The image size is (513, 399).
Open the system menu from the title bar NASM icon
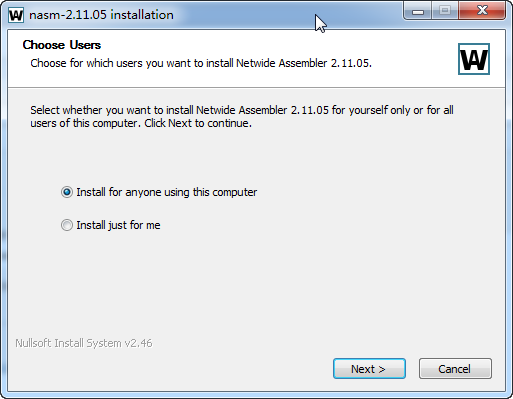[16, 15]
